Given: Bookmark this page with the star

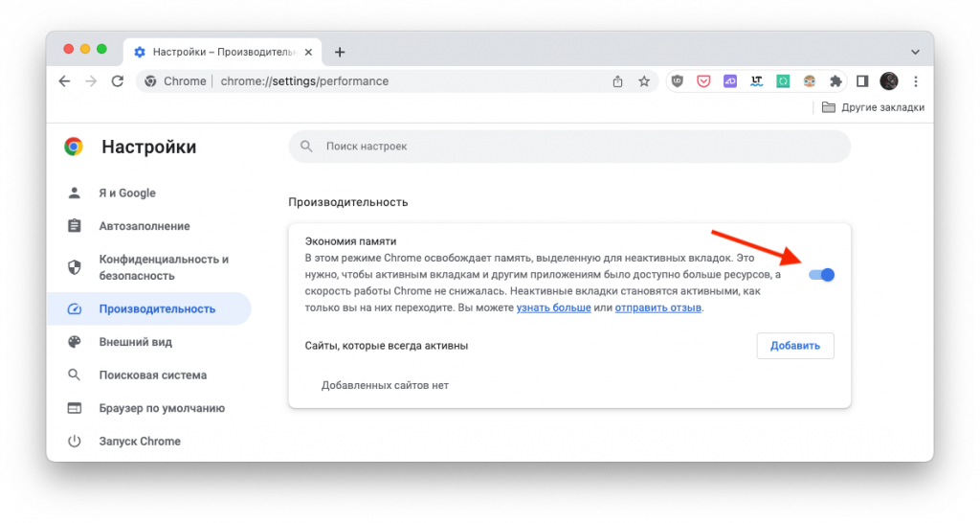Looking at the screenshot, I should (x=644, y=81).
